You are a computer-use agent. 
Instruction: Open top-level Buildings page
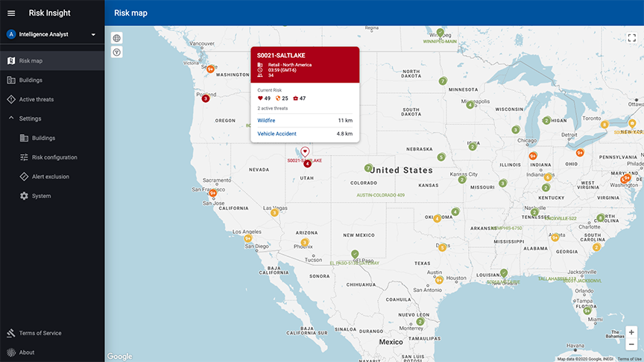[31, 80]
